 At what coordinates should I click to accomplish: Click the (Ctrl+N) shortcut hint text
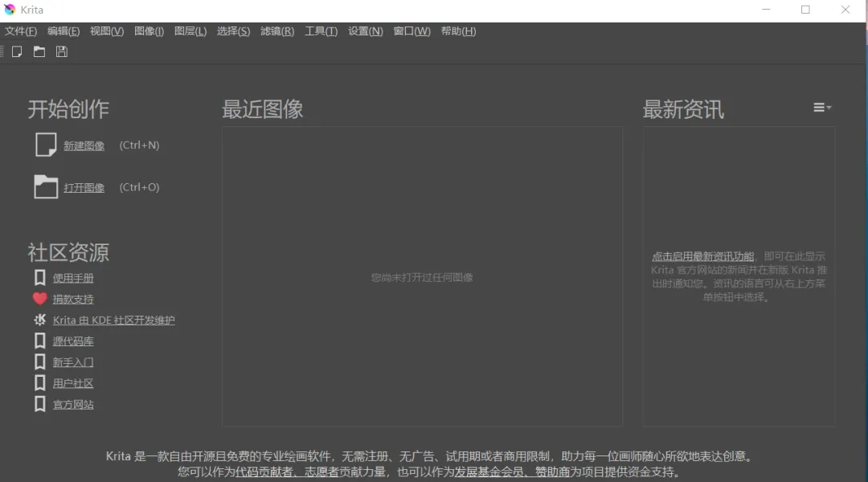(x=140, y=145)
